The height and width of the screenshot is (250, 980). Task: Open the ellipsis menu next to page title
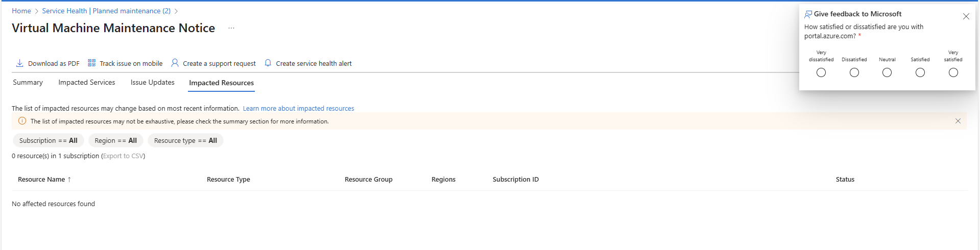[x=231, y=28]
